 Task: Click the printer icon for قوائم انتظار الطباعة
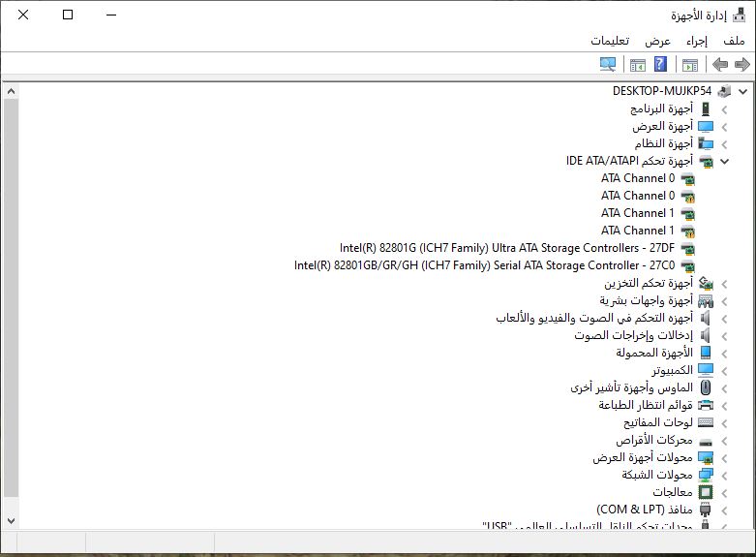tap(706, 405)
